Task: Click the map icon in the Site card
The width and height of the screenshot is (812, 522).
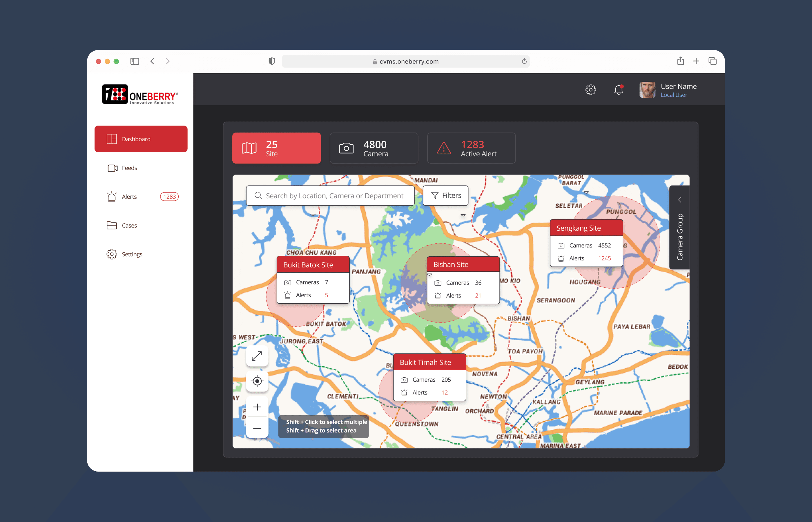Action: 249,148
